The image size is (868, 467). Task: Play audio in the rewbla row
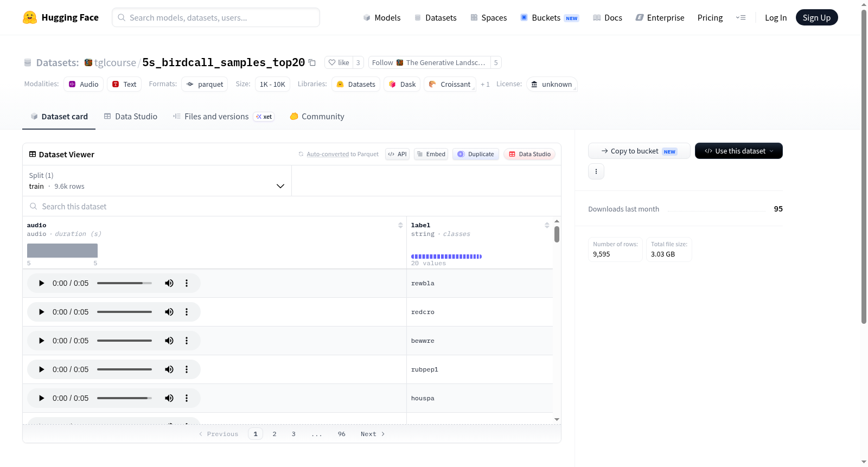[42, 283]
